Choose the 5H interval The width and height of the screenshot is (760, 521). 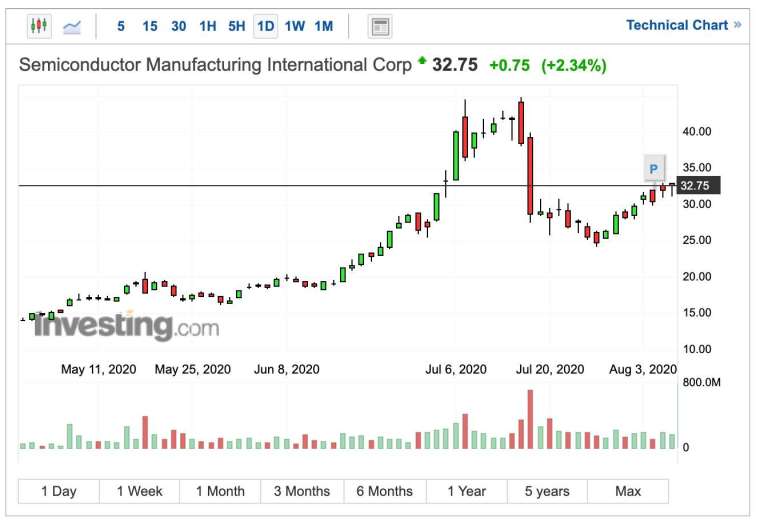click(237, 26)
